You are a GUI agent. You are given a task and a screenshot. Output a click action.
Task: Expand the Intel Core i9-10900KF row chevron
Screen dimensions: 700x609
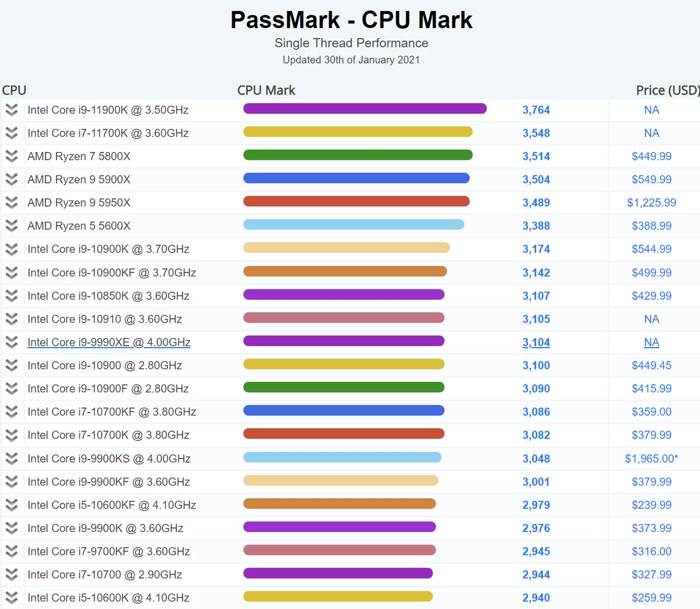click(12, 272)
